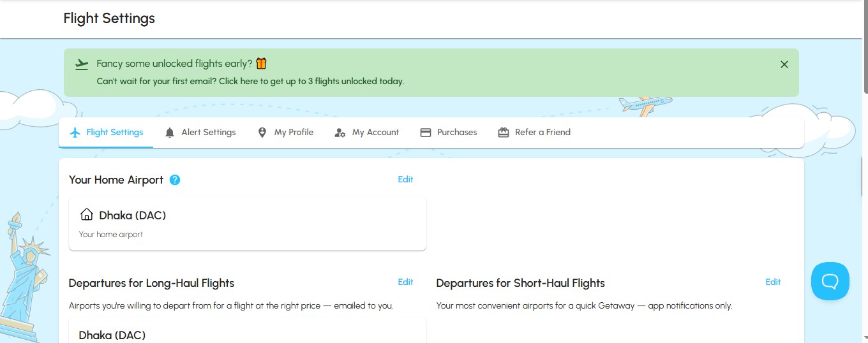Click the bell icon beside Alert Settings

[170, 133]
